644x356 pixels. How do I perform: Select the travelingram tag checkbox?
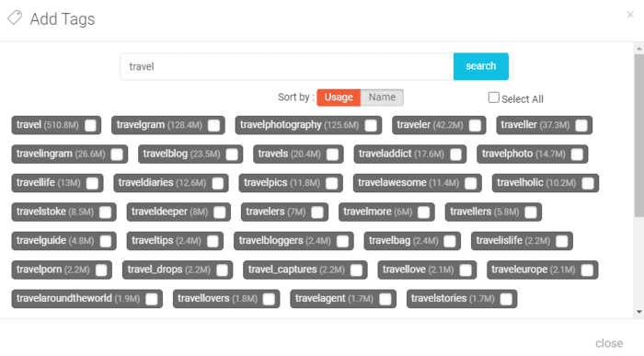click(117, 155)
